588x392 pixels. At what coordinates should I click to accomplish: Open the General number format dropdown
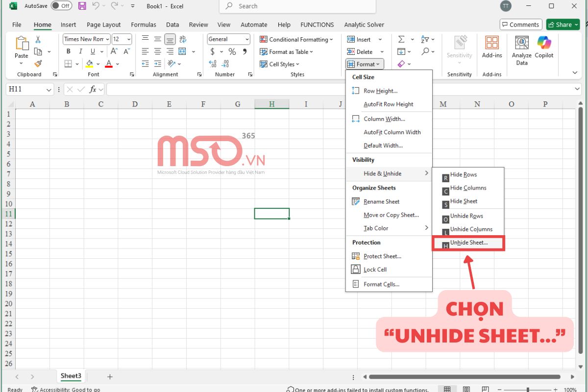(x=247, y=39)
